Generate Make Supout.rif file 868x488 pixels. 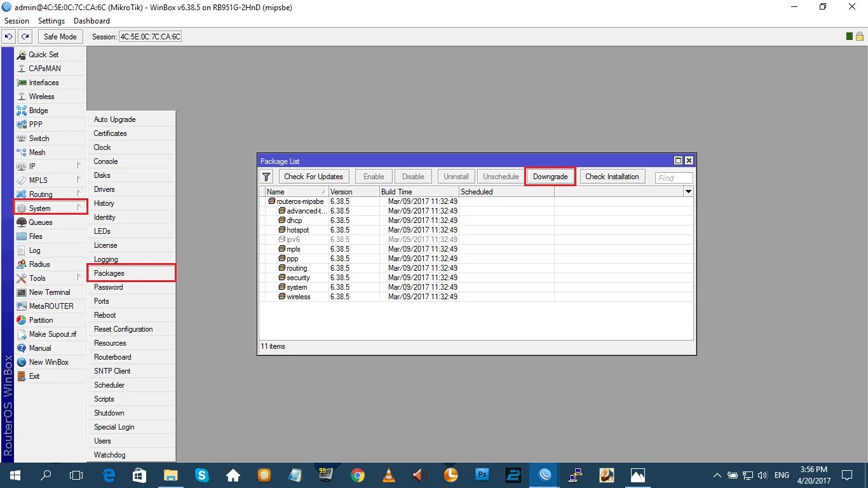click(x=50, y=334)
